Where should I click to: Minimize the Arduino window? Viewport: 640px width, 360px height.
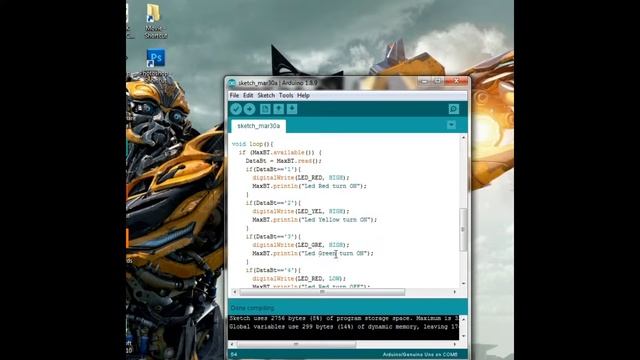[424, 82]
